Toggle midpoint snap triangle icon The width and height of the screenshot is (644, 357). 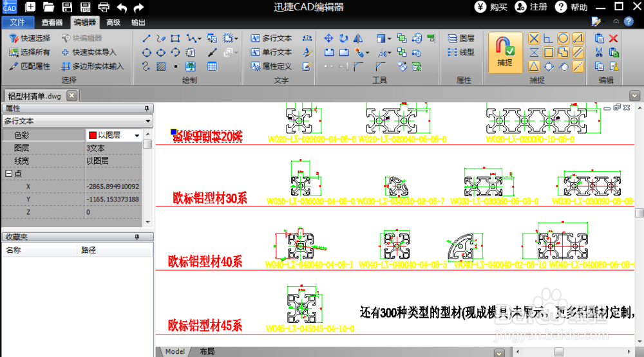(533, 66)
